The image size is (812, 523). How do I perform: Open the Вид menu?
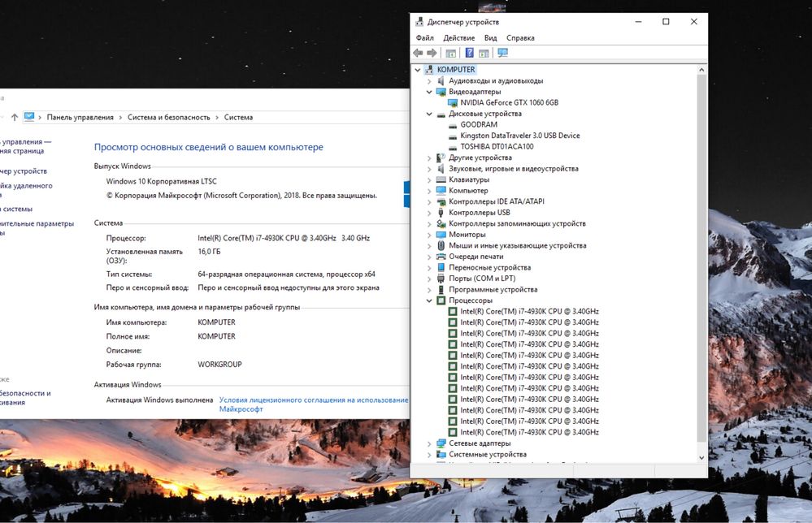click(x=490, y=38)
